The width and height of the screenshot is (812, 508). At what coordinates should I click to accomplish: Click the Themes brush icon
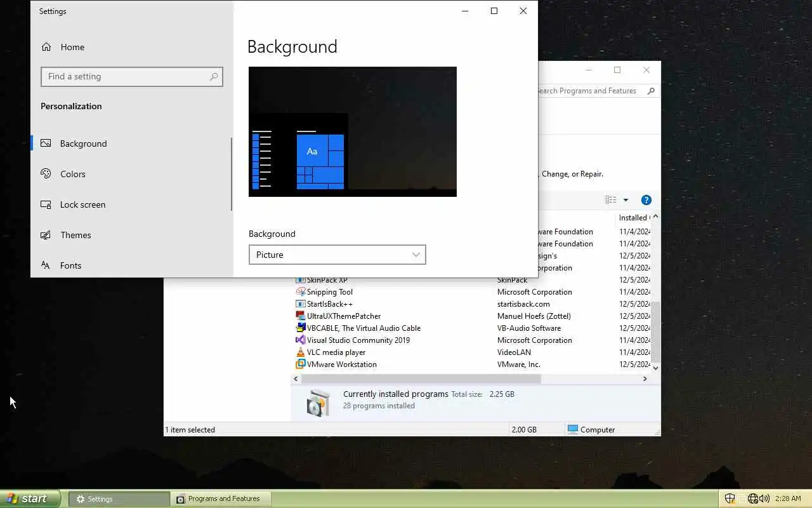tap(46, 235)
